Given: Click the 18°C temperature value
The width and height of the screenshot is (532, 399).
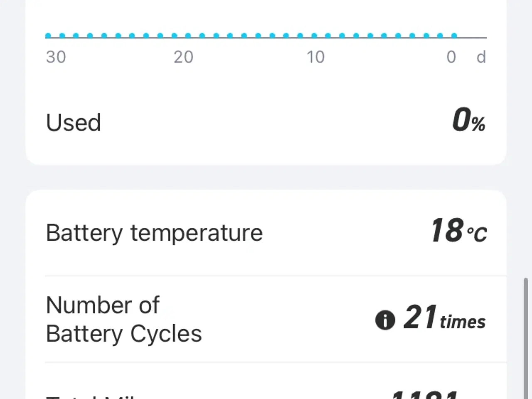Looking at the screenshot, I should point(458,231).
